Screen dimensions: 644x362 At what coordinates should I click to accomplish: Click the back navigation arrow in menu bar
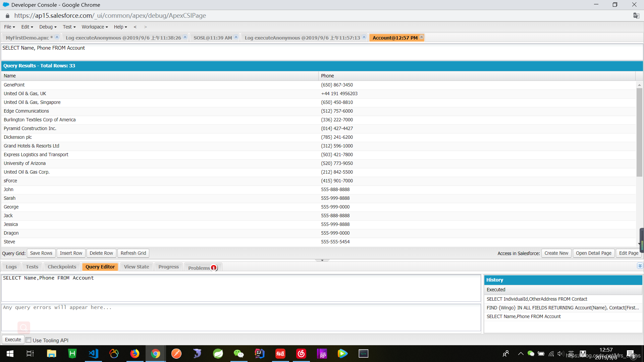point(135,27)
